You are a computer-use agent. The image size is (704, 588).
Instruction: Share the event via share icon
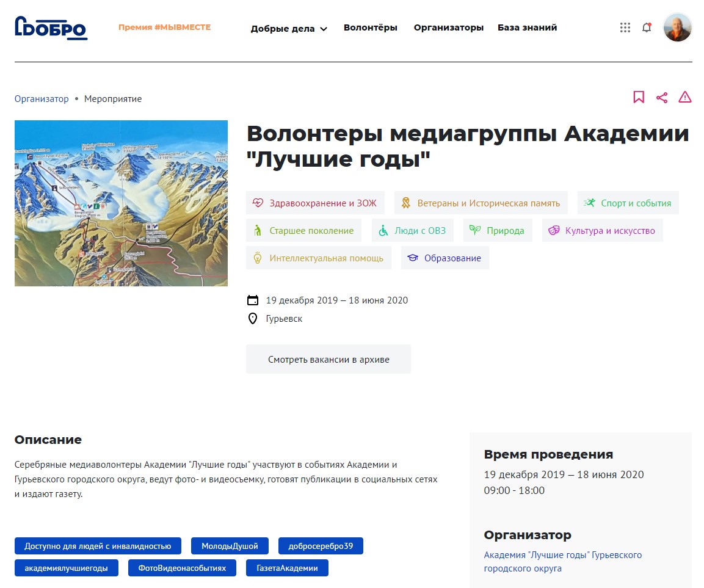coord(662,98)
